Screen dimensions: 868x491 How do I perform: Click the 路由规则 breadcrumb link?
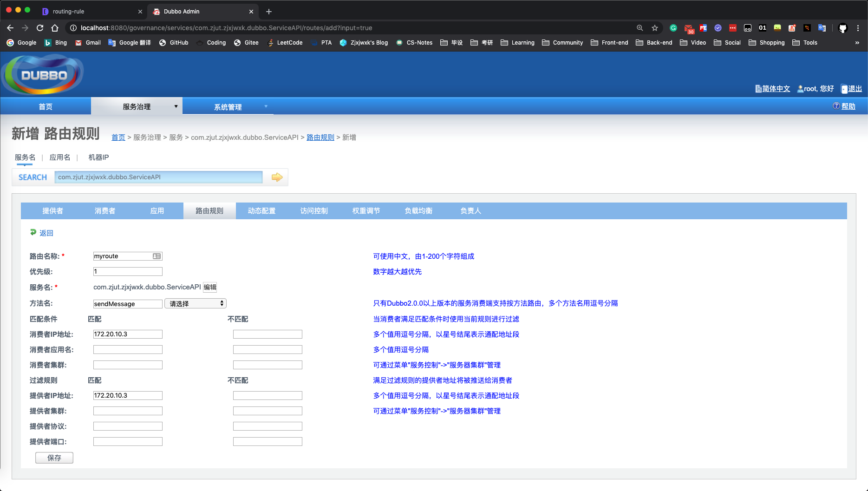[320, 137]
